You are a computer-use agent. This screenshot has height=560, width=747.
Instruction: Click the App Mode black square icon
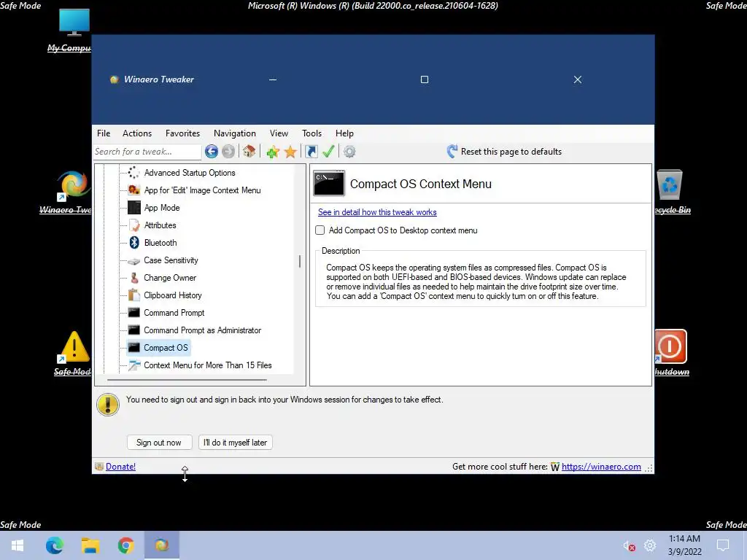point(134,208)
